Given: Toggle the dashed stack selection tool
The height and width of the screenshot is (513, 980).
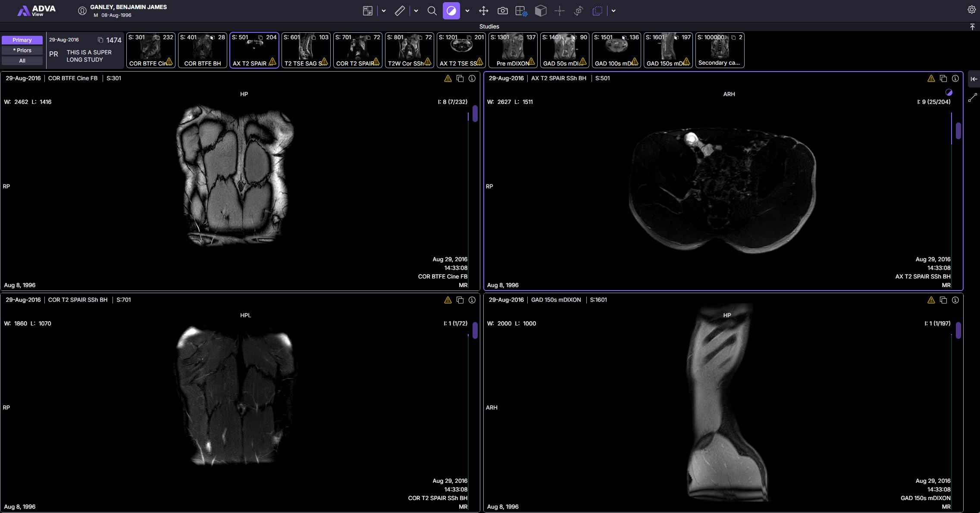Looking at the screenshot, I should (x=598, y=11).
